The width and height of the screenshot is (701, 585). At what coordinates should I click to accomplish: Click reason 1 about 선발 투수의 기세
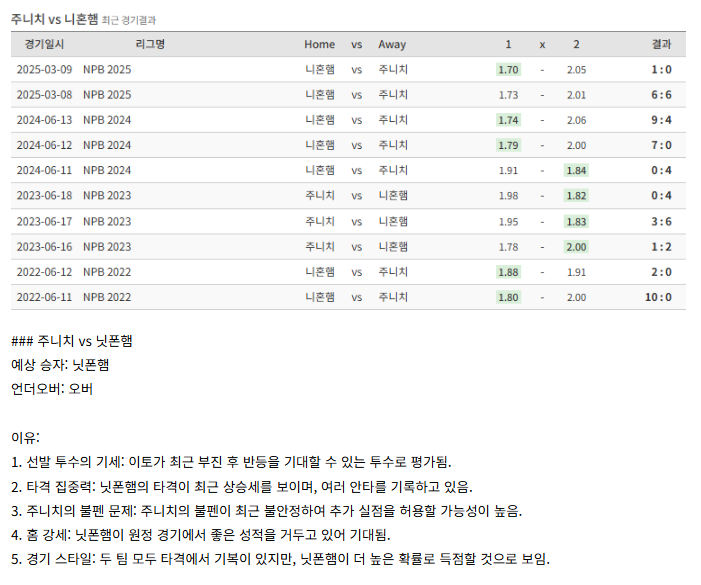[231, 462]
